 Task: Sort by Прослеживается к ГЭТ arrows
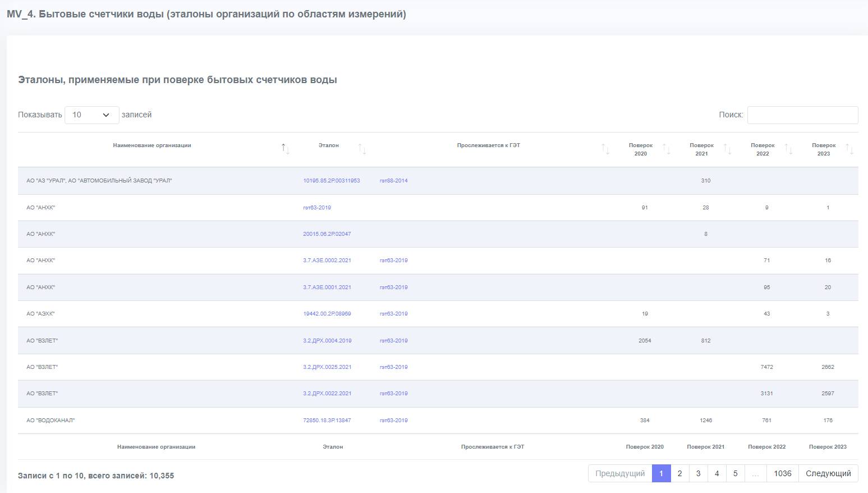[x=605, y=149]
